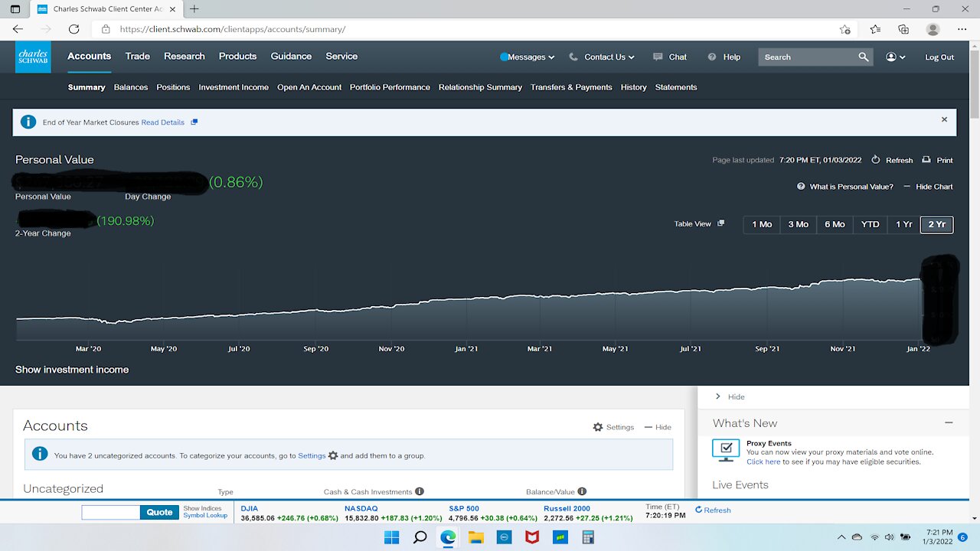Click info icon in market closures banner
980x551 pixels.
click(x=28, y=122)
